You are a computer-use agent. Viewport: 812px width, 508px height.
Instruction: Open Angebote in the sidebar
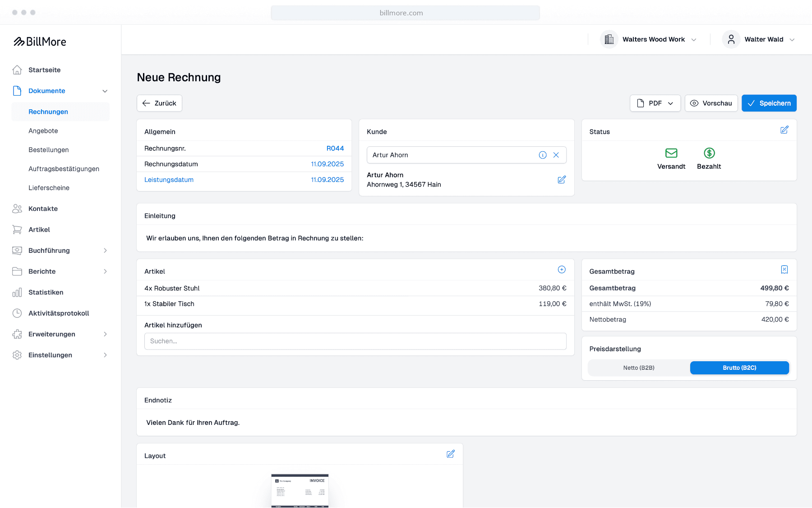(x=43, y=131)
